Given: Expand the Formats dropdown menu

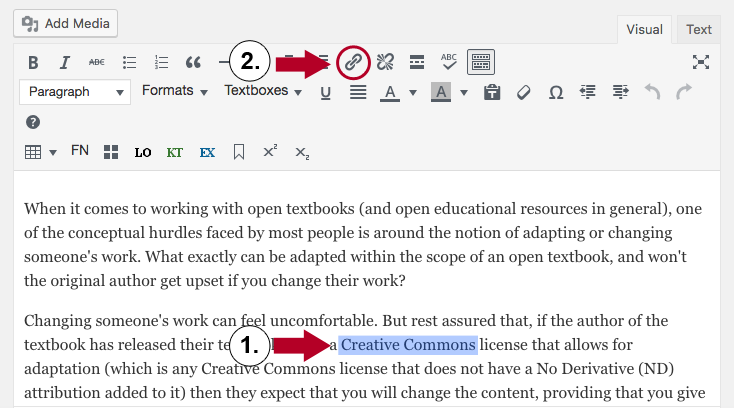Looking at the screenshot, I should (x=174, y=91).
